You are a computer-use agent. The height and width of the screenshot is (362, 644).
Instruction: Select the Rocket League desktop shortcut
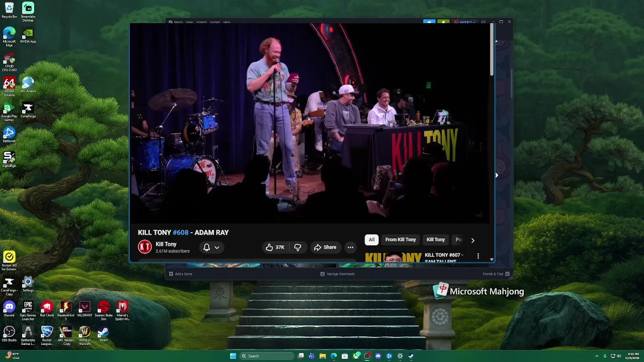47,335
